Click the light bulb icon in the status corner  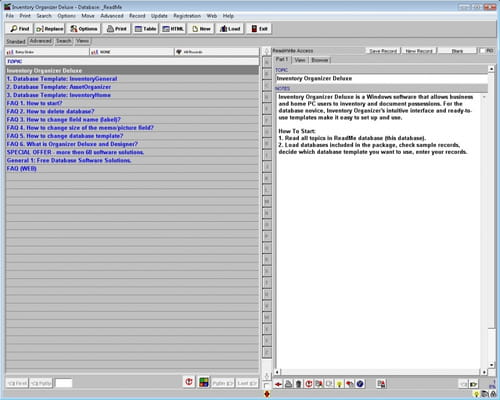476,394
